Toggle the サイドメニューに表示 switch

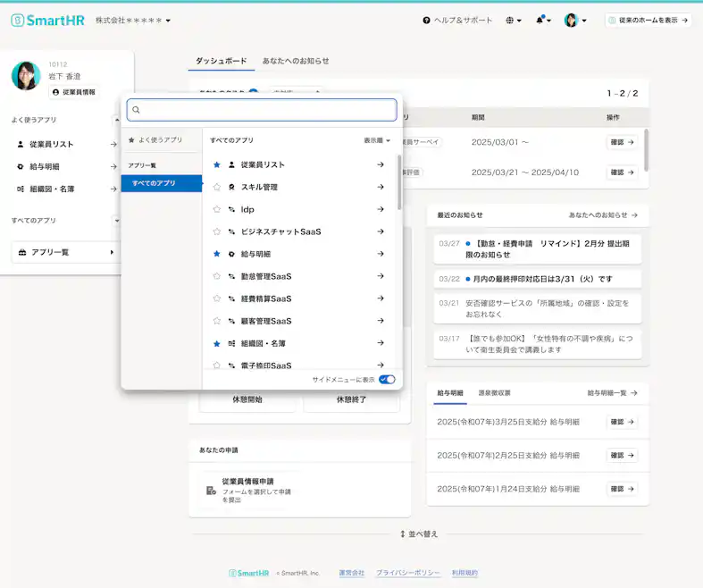[387, 380]
